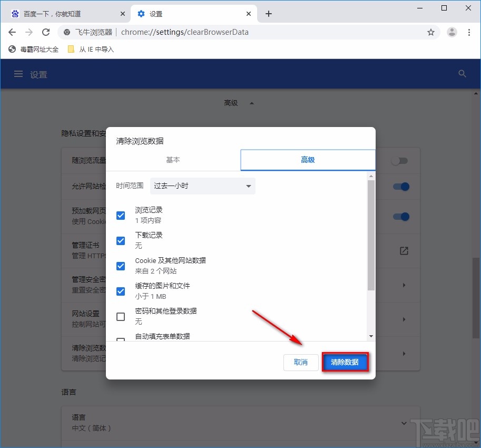Uncheck 缓存的图片和文件 option
This screenshot has height=448, width=481.
click(x=121, y=291)
